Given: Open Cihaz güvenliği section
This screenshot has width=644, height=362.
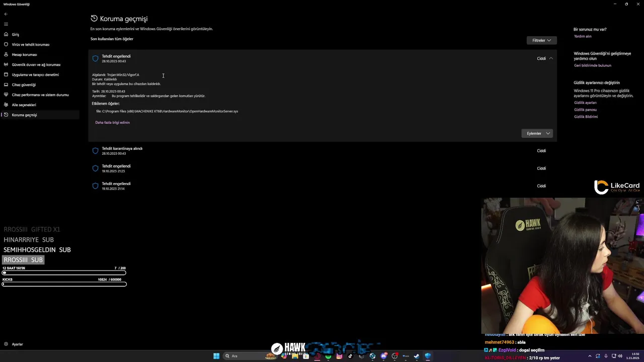Looking at the screenshot, I should 24,85.
